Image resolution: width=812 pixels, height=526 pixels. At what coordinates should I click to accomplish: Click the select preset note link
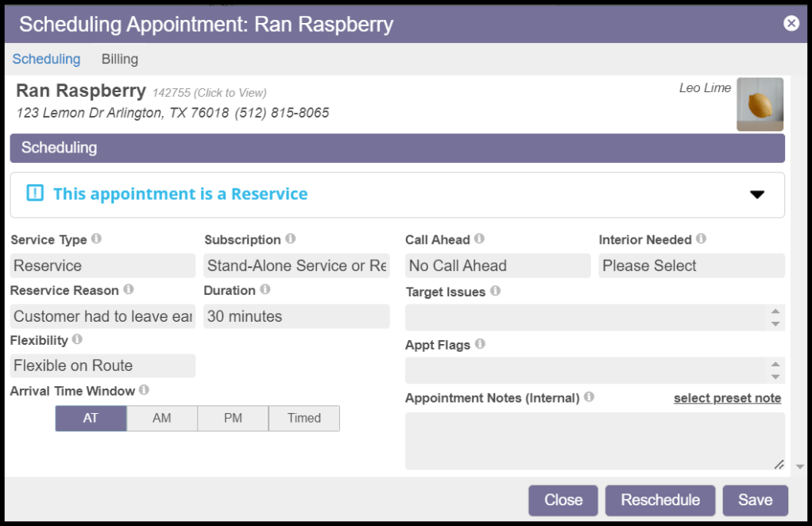(x=727, y=398)
